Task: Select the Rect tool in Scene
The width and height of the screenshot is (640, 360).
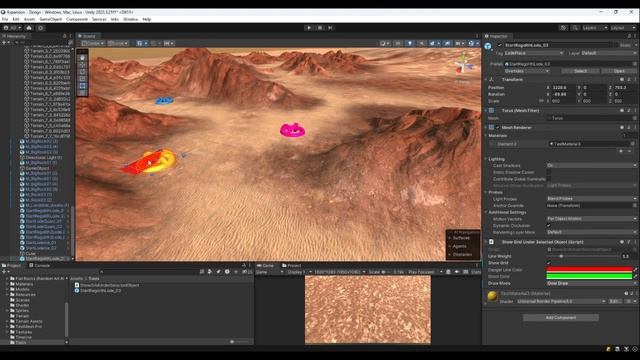Action: tap(82, 85)
